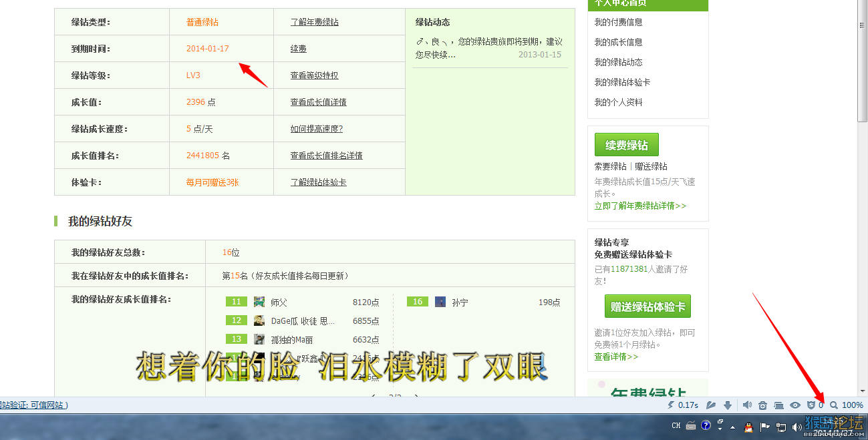Click the restore-window options icon in language bar
This screenshot has height=440, width=868.
720,423
